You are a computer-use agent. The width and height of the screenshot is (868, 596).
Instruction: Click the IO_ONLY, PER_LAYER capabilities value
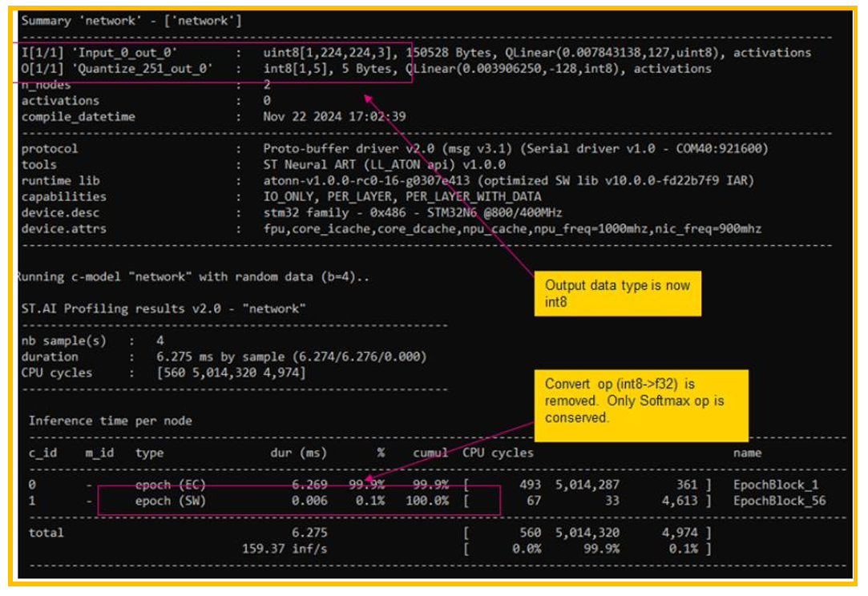tap(402, 197)
